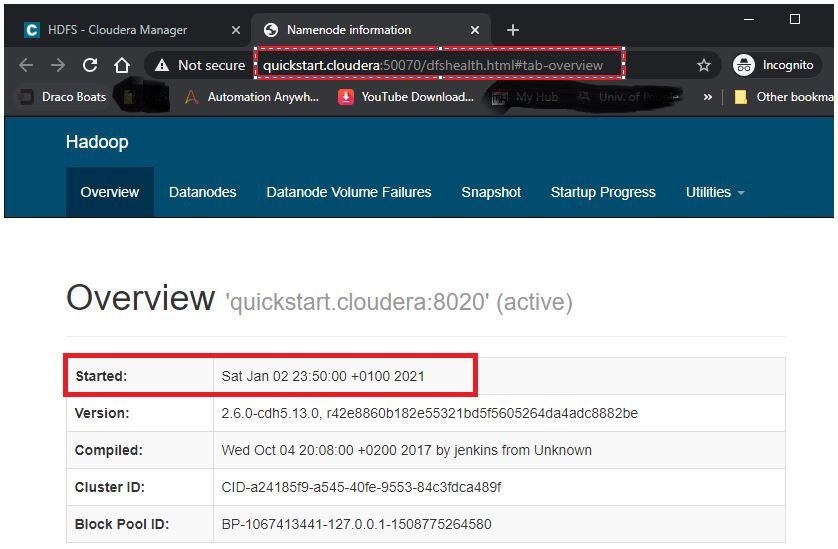
Task: Open the Draco Boats bookmark
Action: (63, 97)
